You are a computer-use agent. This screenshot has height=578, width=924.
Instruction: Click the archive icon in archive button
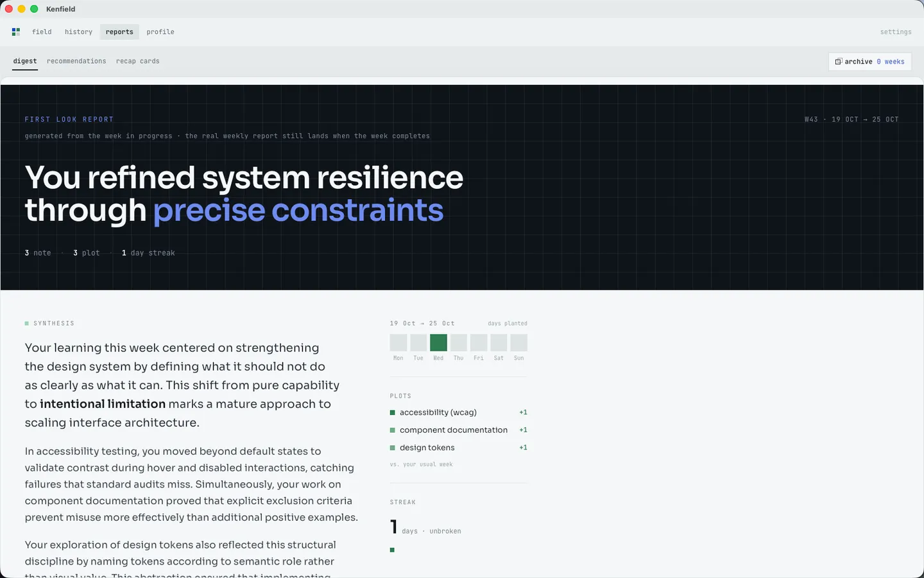pyautogui.click(x=838, y=62)
